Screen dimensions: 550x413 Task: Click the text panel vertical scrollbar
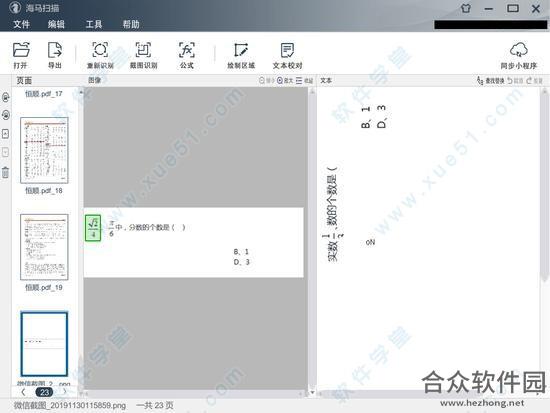click(544, 186)
